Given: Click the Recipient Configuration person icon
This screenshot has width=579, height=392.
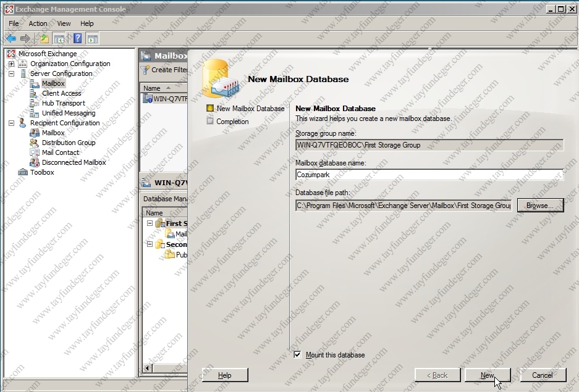Looking at the screenshot, I should pyautogui.click(x=22, y=123).
